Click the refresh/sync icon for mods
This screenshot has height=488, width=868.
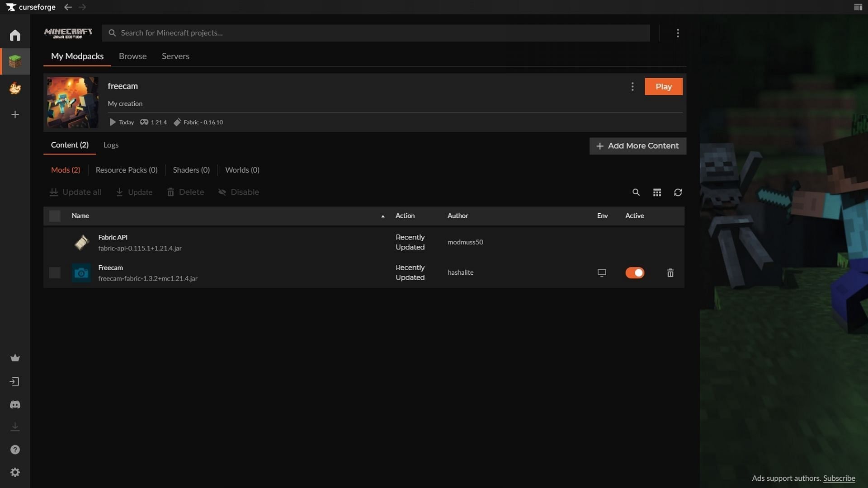pos(678,192)
